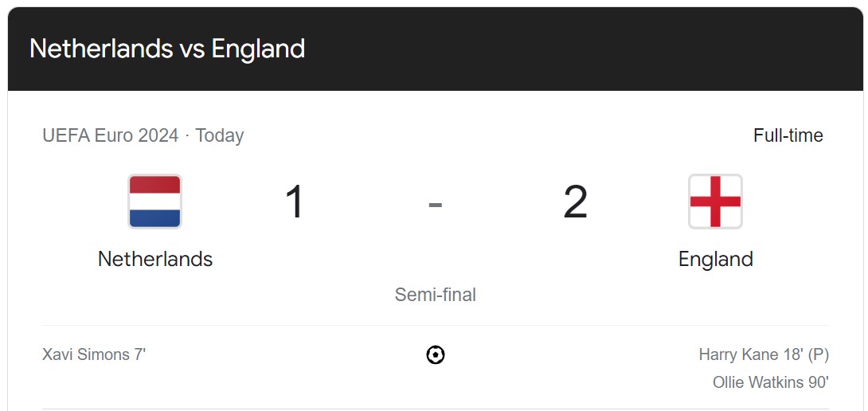Screen dimensions: 868x411
Task: Click the word England in header title
Action: point(258,49)
